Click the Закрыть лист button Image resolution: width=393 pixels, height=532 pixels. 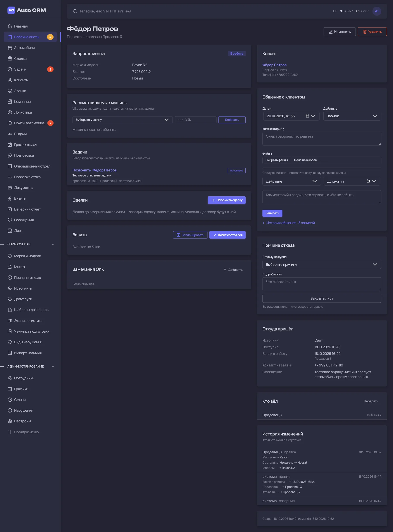point(321,298)
